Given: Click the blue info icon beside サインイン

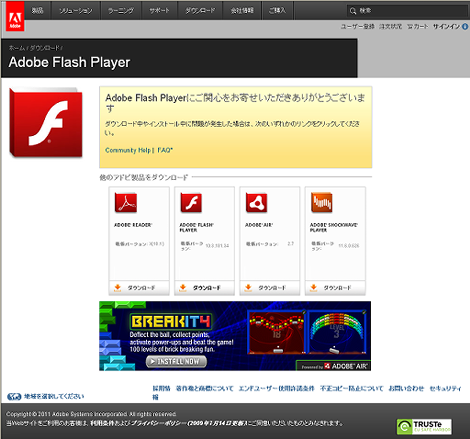Looking at the screenshot, I should point(465,27).
